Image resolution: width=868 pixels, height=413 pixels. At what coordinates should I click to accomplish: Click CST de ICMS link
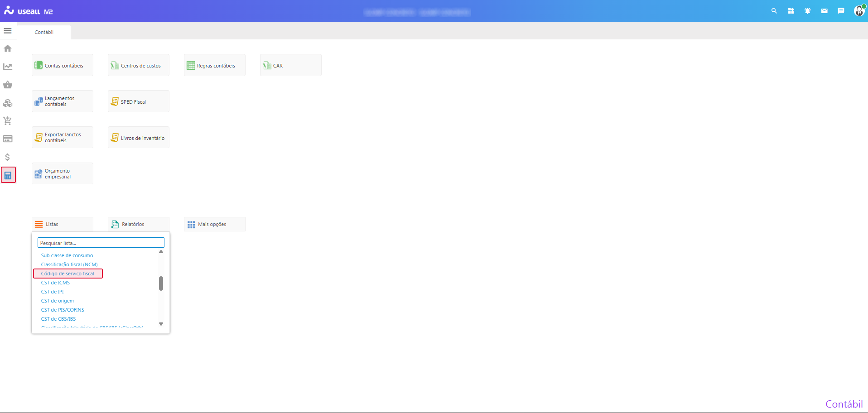point(55,283)
